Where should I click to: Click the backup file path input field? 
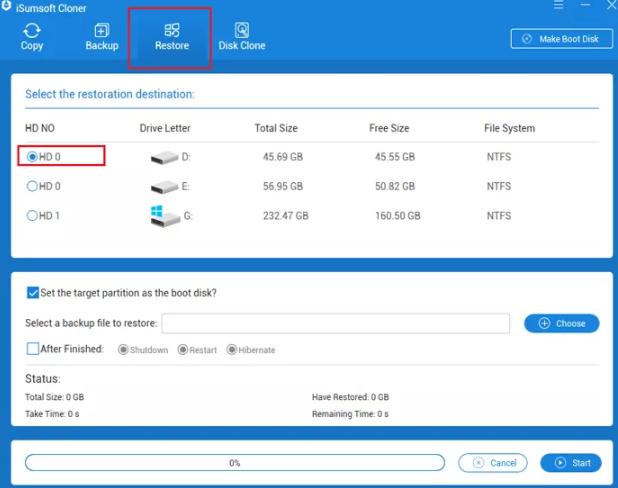(x=335, y=323)
